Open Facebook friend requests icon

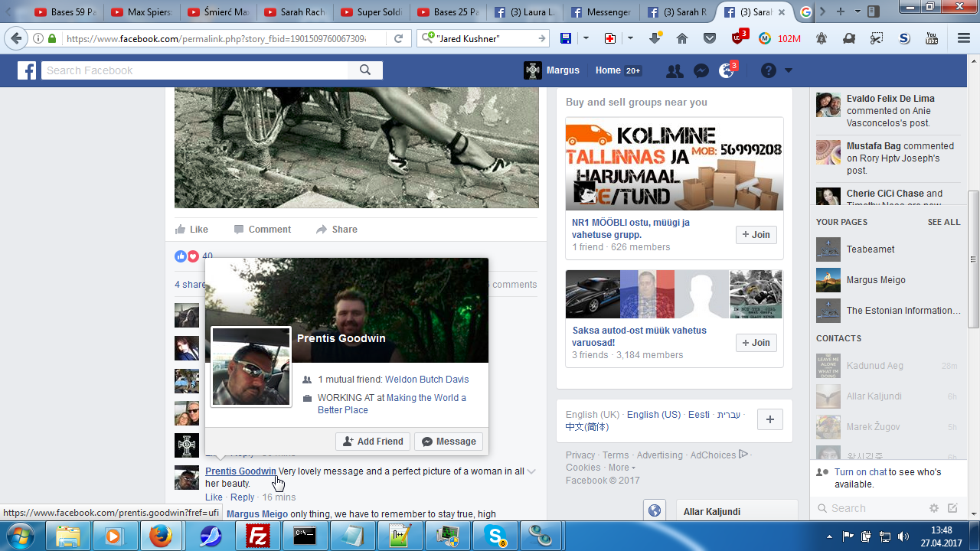coord(675,70)
